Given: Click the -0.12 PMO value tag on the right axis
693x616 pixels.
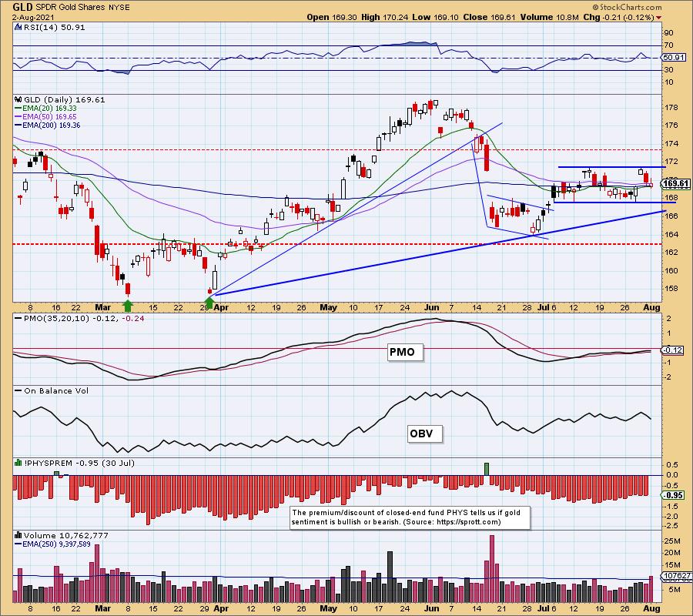Looking at the screenshot, I should (671, 350).
